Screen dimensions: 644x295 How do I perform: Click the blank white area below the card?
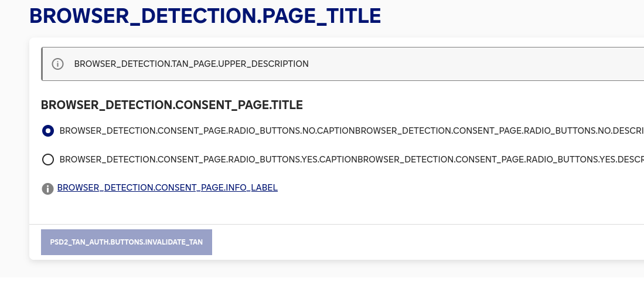[x=322, y=286]
